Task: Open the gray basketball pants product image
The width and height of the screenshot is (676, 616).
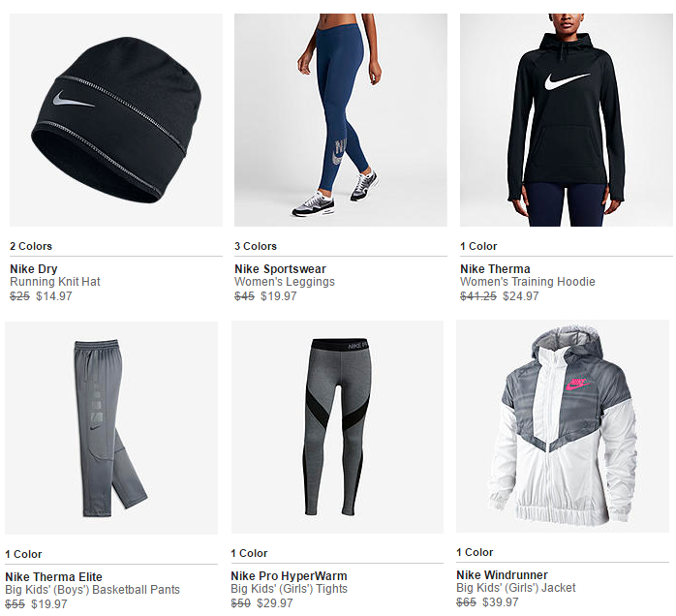Action: click(x=111, y=428)
